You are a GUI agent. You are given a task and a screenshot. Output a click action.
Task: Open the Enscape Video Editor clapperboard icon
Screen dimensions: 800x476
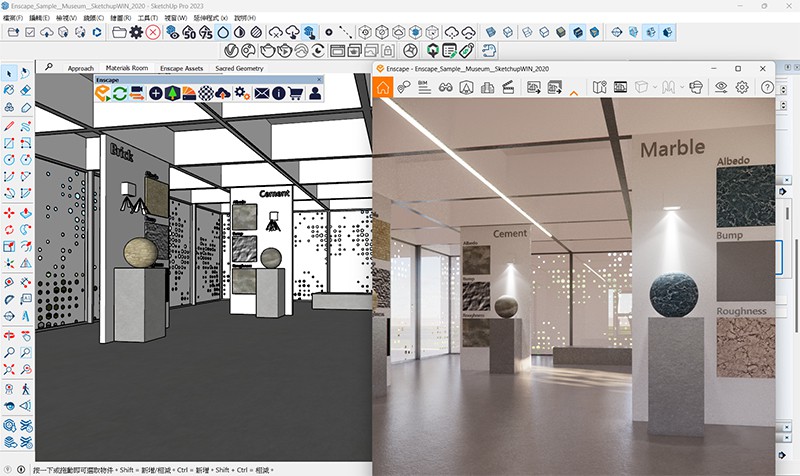click(508, 87)
